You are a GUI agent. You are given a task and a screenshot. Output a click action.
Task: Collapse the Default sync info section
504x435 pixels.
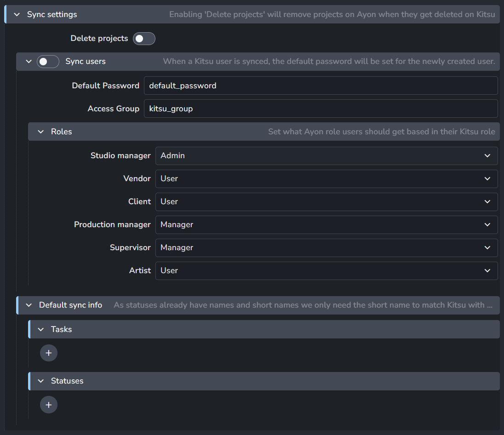coord(29,305)
